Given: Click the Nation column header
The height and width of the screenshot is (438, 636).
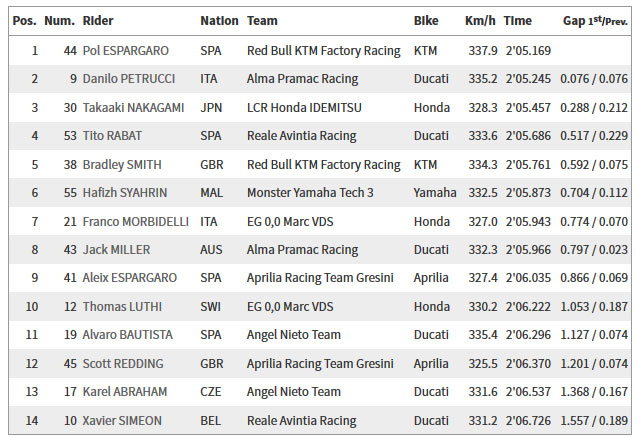Looking at the screenshot, I should (219, 21).
